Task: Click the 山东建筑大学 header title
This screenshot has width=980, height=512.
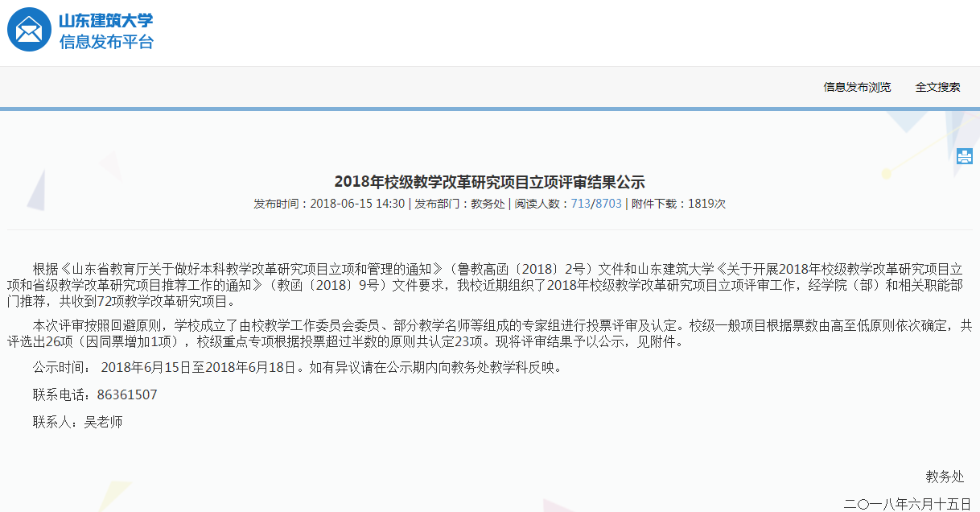Action: (x=106, y=21)
